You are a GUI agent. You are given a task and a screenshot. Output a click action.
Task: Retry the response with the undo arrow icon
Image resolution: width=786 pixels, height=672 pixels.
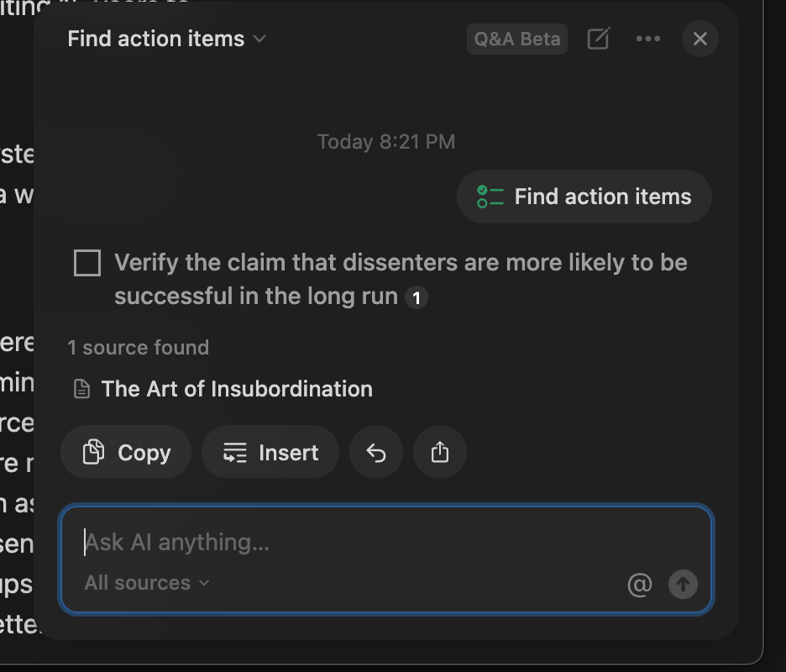[x=376, y=452]
